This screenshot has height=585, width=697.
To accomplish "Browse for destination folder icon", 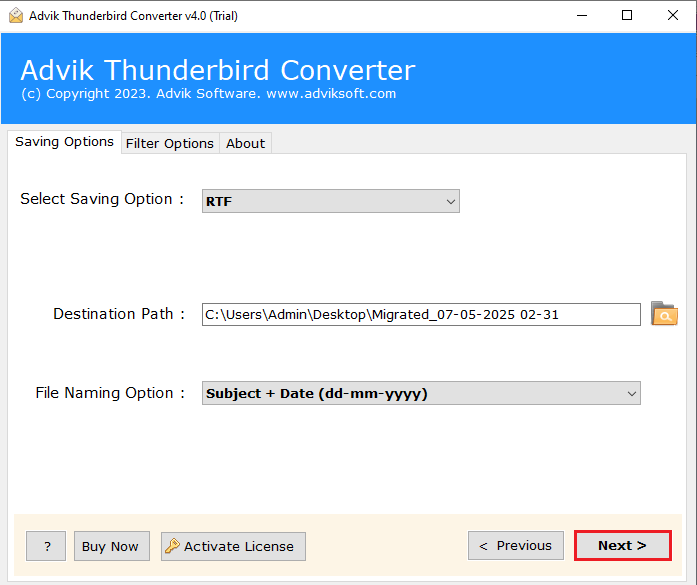I will point(664,314).
